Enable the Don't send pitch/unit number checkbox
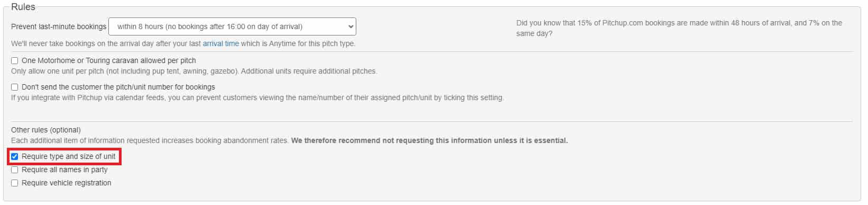The image size is (868, 205). [15, 87]
